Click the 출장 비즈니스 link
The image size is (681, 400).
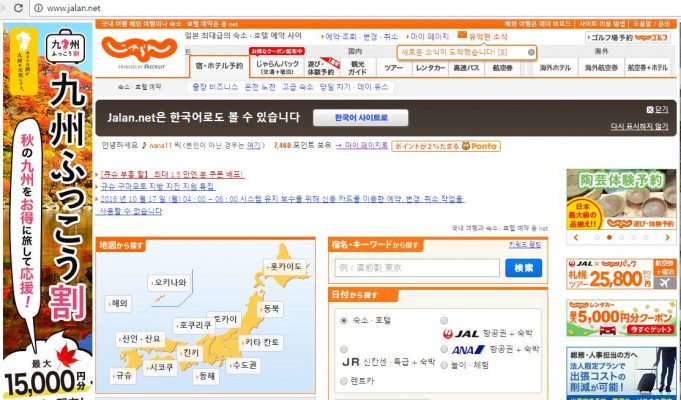tap(215, 87)
